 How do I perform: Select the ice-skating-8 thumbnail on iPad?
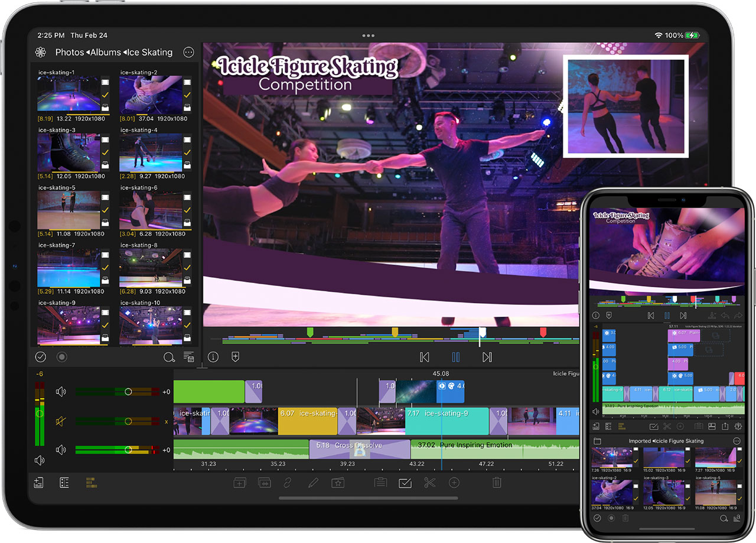tap(151, 268)
